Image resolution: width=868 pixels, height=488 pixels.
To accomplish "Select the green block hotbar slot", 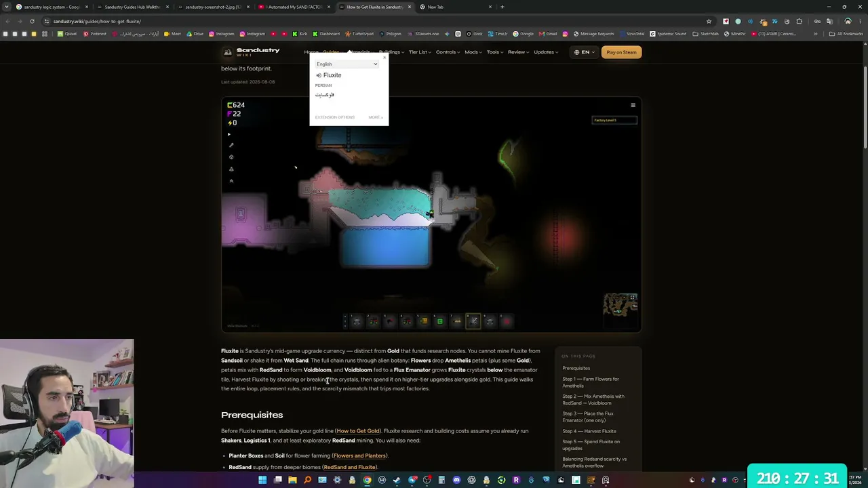I will pyautogui.click(x=440, y=321).
